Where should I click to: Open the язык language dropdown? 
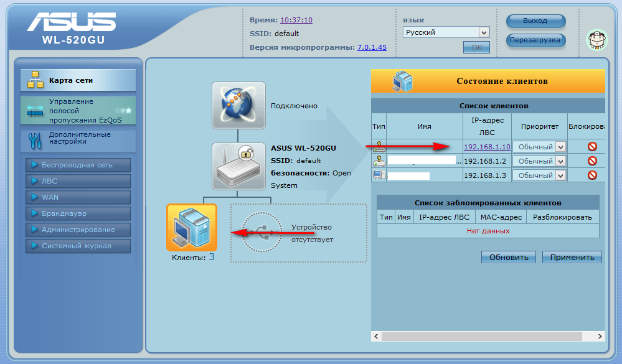(446, 32)
